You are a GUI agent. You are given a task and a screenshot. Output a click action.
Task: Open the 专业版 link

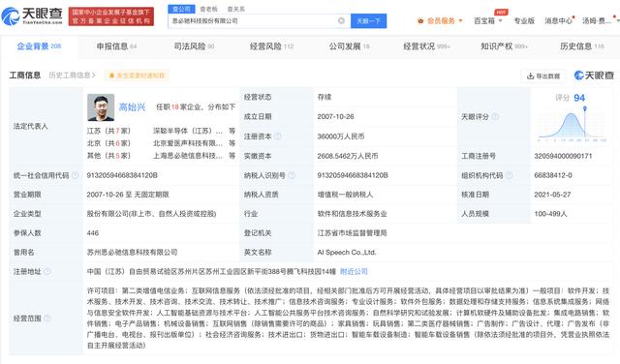coord(524,20)
